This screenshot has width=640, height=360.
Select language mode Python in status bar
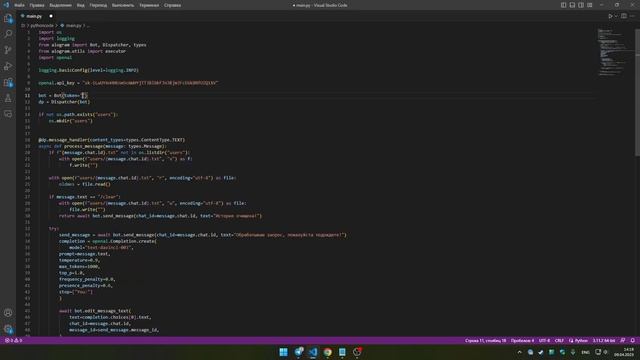tap(578, 340)
